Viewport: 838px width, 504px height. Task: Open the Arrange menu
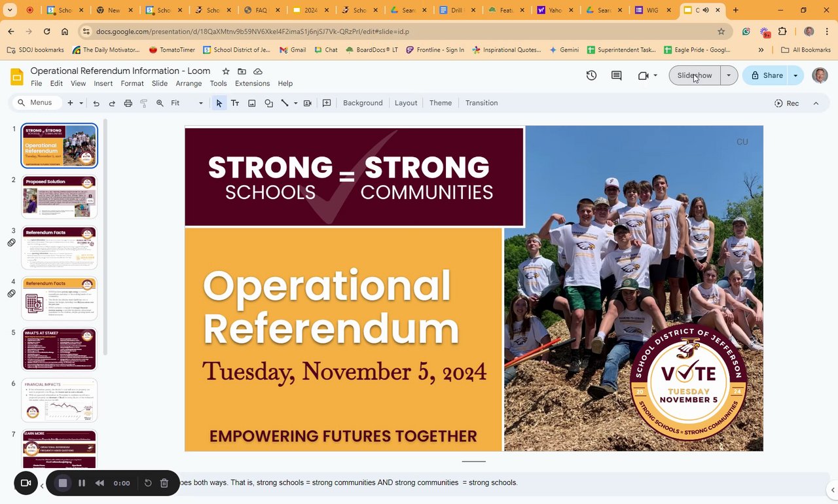(x=189, y=83)
